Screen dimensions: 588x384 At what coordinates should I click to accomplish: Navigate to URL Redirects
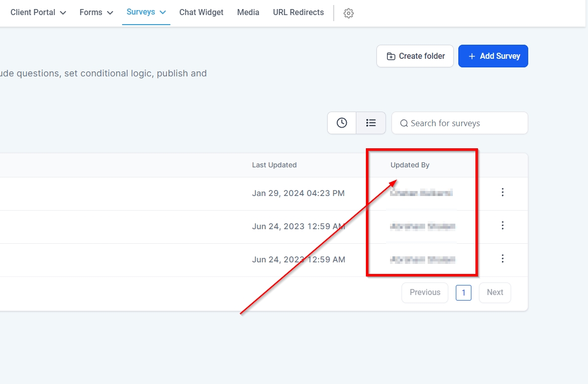[x=299, y=13]
